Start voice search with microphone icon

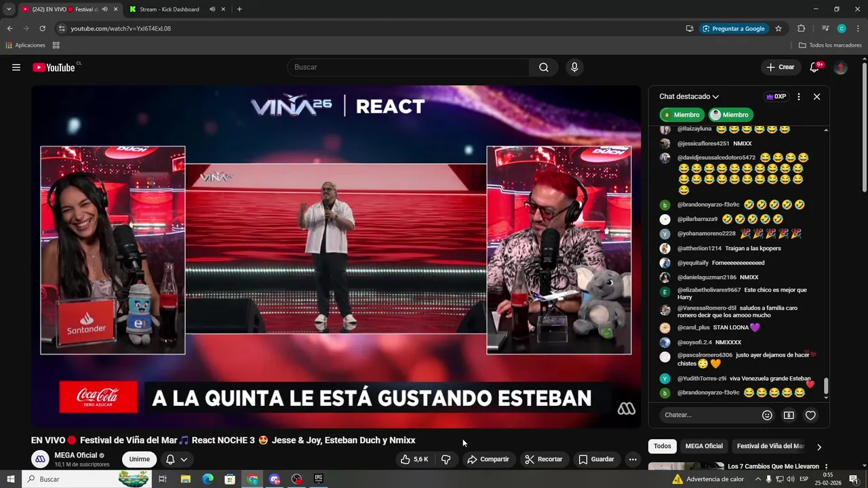point(574,67)
